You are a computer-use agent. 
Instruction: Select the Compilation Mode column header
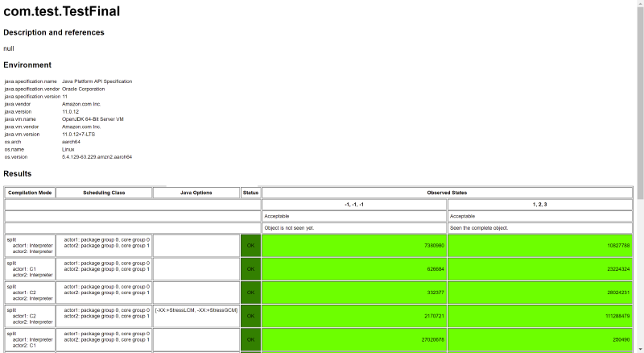point(30,193)
